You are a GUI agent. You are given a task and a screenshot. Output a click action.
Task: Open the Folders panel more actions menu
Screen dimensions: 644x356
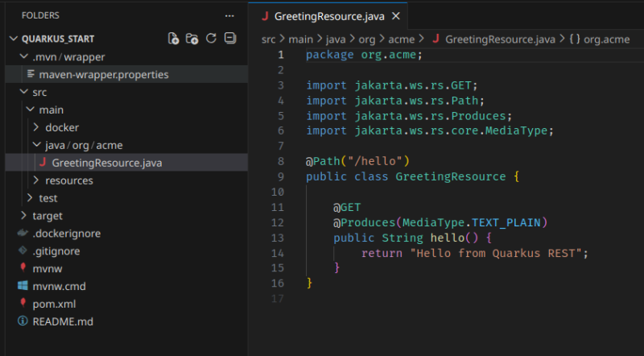pyautogui.click(x=230, y=15)
